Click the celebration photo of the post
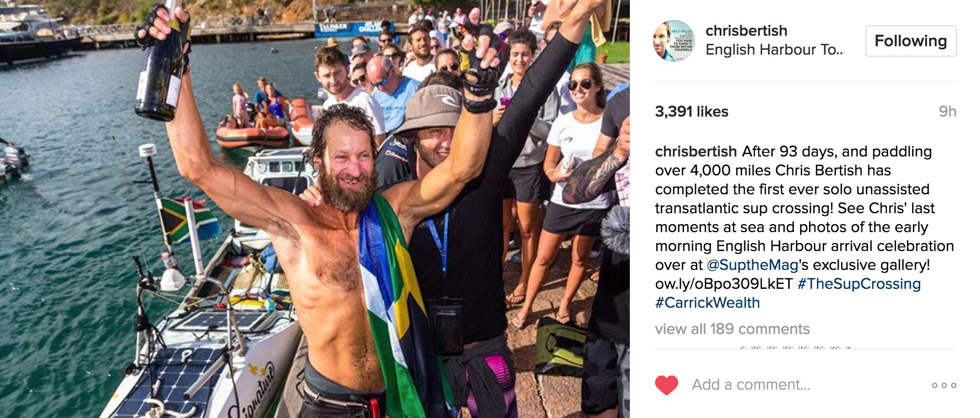Viewport: 980px width, 418px height. (x=315, y=209)
